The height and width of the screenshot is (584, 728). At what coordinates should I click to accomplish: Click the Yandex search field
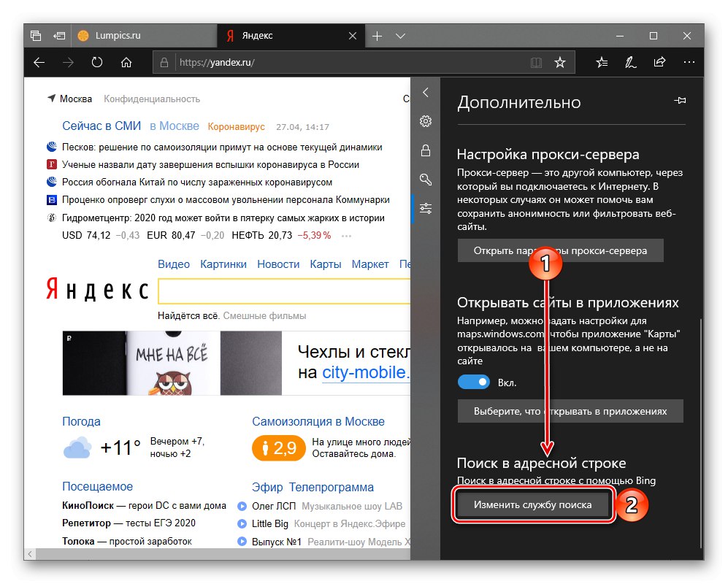pos(284,291)
